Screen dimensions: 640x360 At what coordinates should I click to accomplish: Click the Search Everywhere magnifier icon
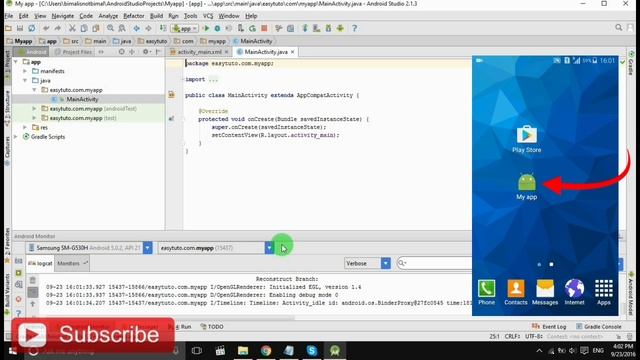(618, 28)
